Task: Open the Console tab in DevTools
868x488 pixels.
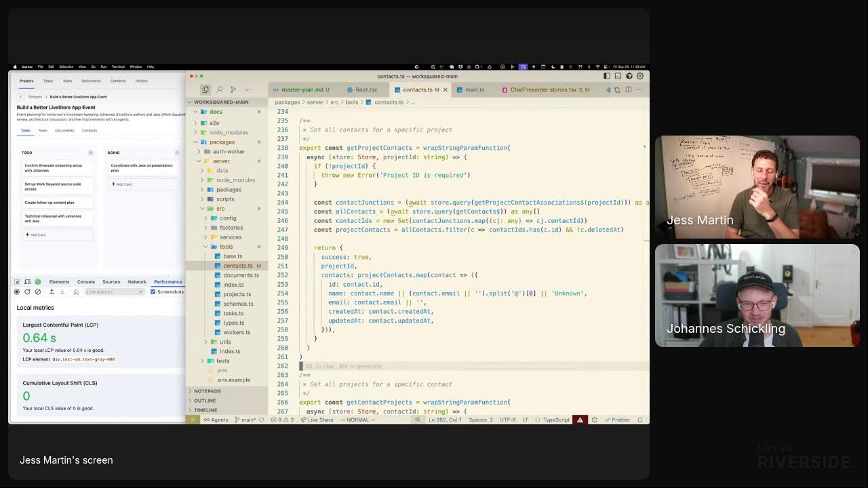Action: click(x=86, y=282)
